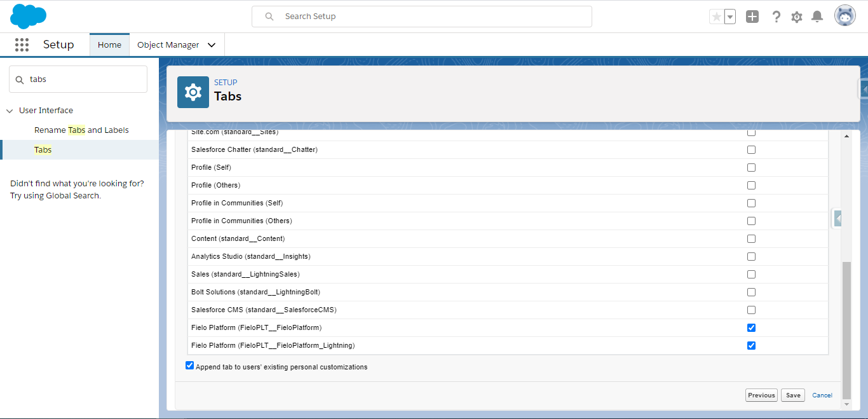Check the Salesforce Chatter checkbox

point(751,150)
